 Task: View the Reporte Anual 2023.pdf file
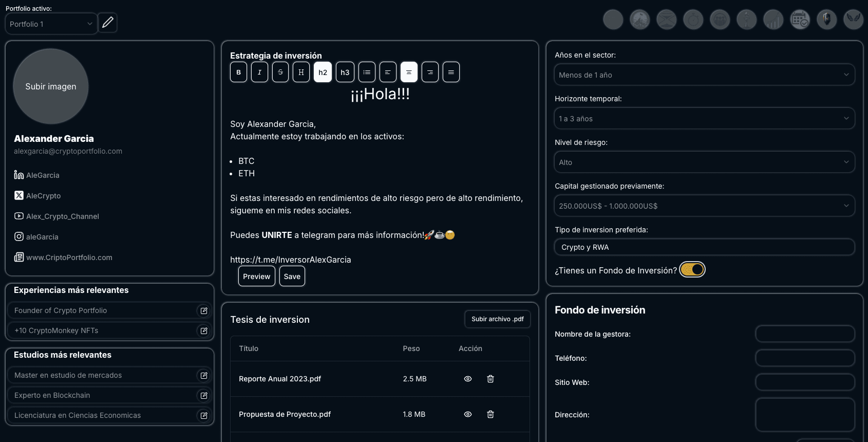pos(468,379)
